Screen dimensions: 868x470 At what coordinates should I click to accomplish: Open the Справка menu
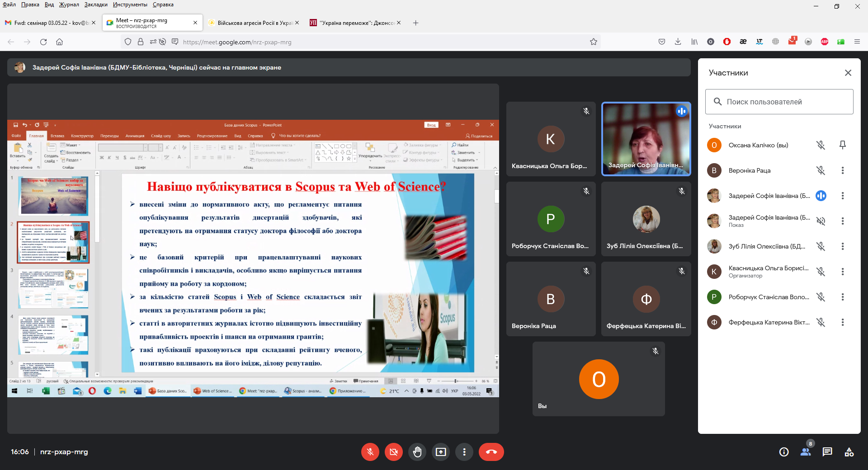point(163,5)
